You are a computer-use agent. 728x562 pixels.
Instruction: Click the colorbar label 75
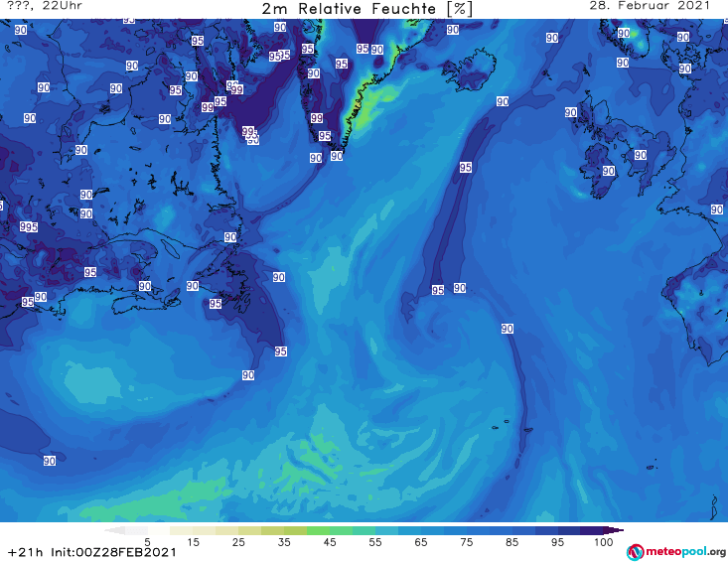click(x=466, y=542)
